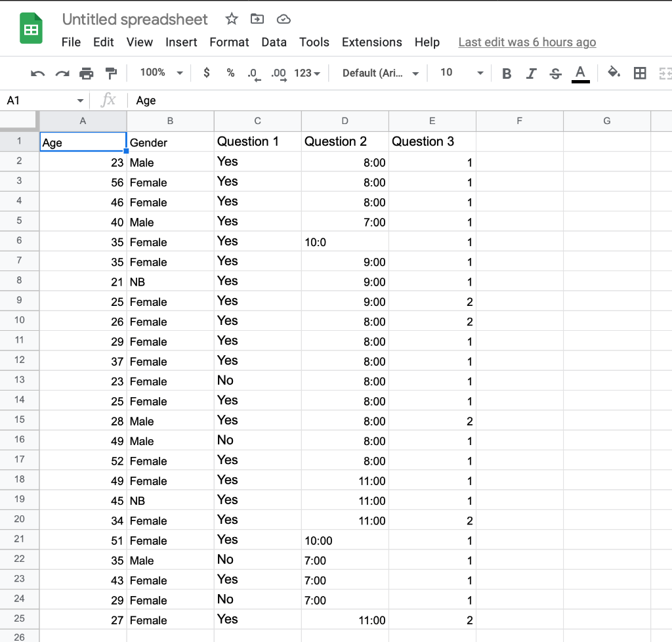Print the spreadsheet
This screenshot has width=672, height=642.
click(x=86, y=74)
